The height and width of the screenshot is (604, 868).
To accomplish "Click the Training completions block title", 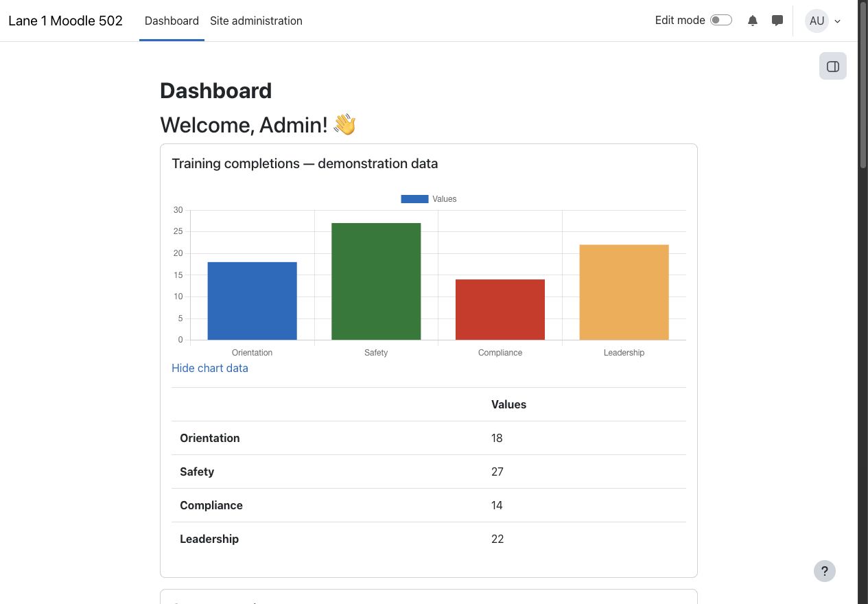I will [305, 163].
